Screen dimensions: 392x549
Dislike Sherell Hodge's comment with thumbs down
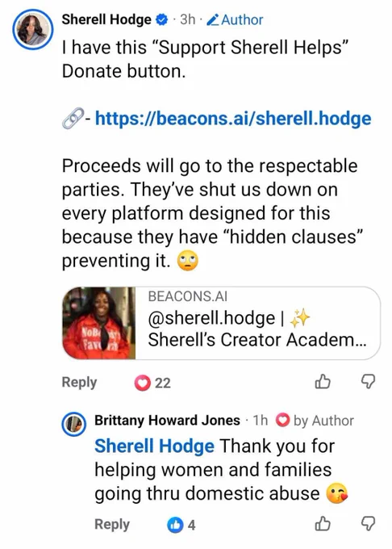point(368,382)
